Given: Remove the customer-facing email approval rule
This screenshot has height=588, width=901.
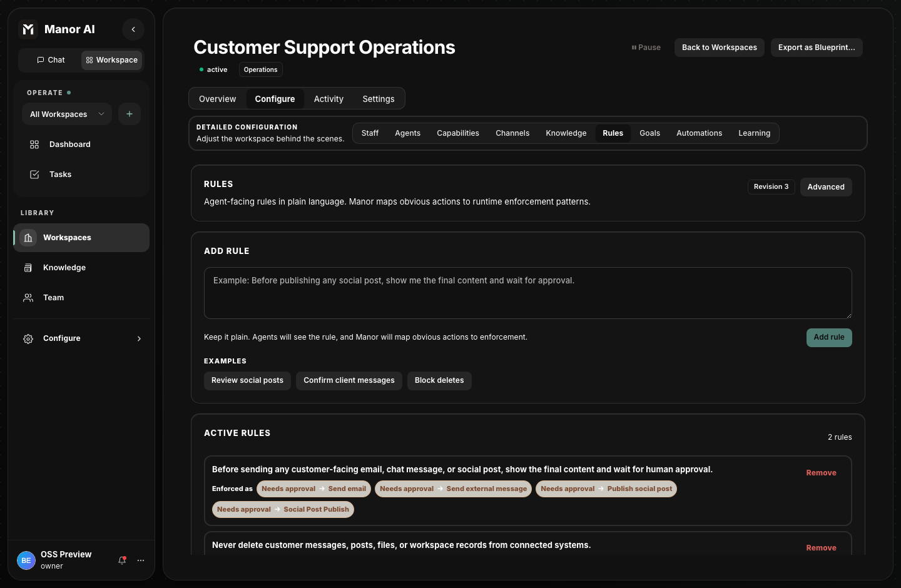Looking at the screenshot, I should click(822, 473).
